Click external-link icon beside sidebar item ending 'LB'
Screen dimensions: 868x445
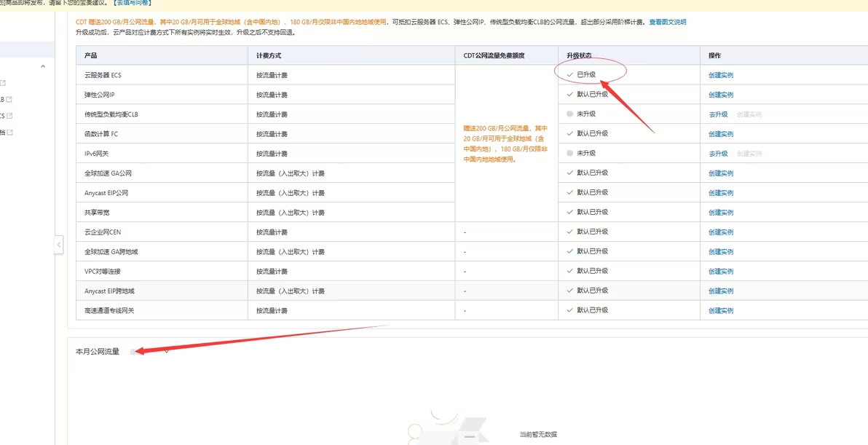click(9, 100)
